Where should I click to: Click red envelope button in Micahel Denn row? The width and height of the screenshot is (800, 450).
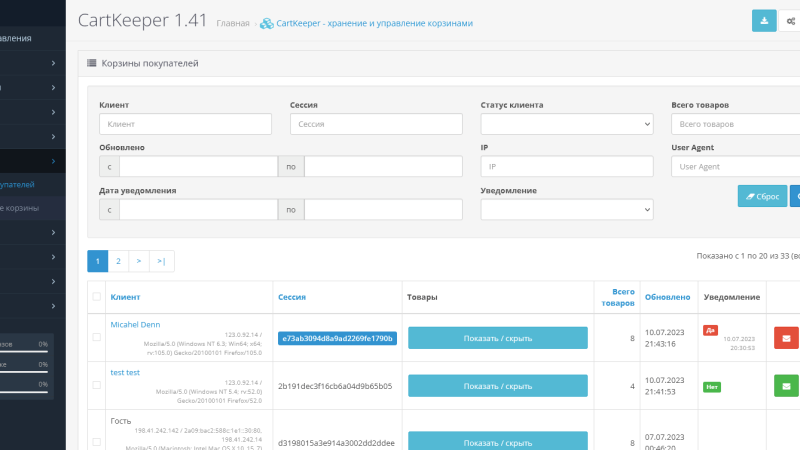point(786,338)
